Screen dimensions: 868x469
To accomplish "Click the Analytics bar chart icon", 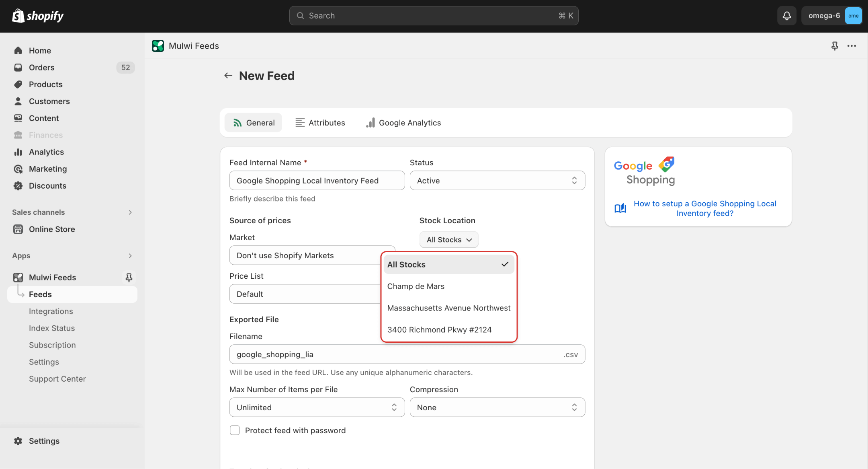I will (18, 152).
